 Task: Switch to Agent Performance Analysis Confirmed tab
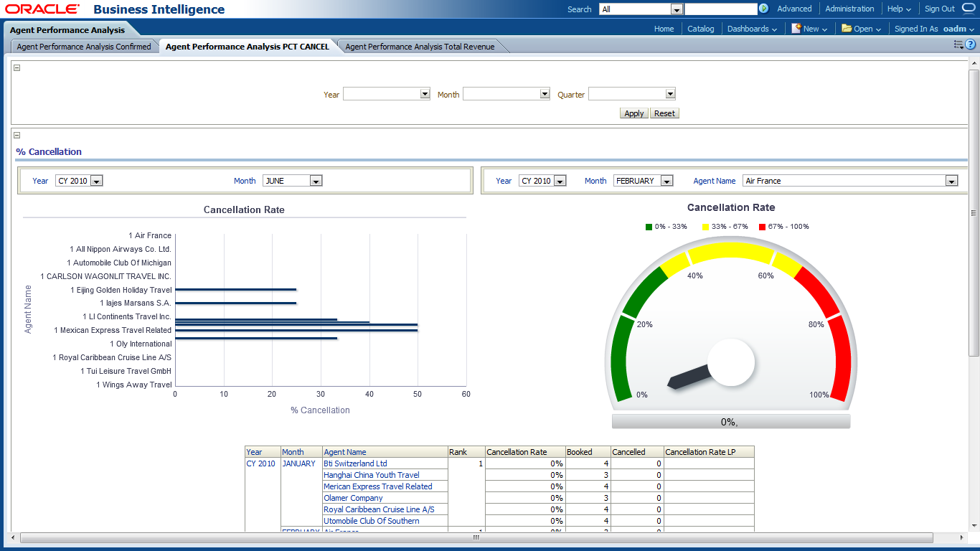click(x=84, y=47)
